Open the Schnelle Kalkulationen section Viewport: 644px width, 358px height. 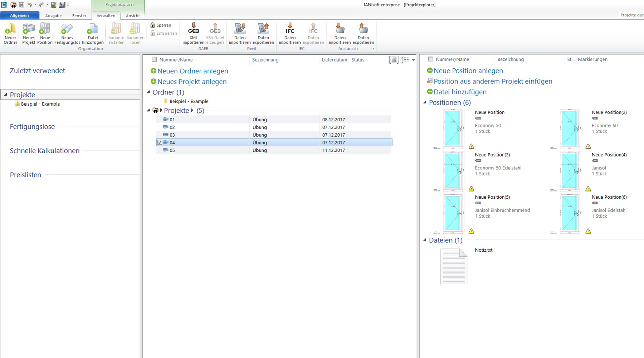[x=45, y=151]
